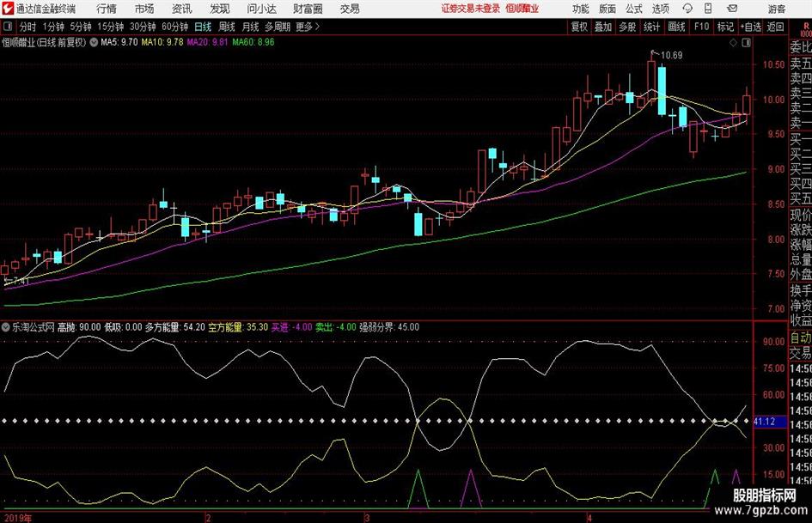Click the 多方能量: 54.20 indicator value
The height and width of the screenshot is (523, 812).
click(x=174, y=327)
